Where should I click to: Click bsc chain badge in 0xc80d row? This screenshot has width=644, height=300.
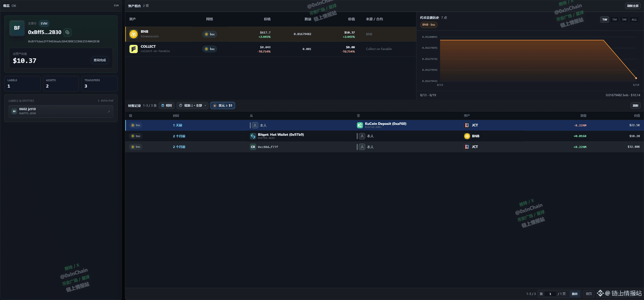(135, 147)
